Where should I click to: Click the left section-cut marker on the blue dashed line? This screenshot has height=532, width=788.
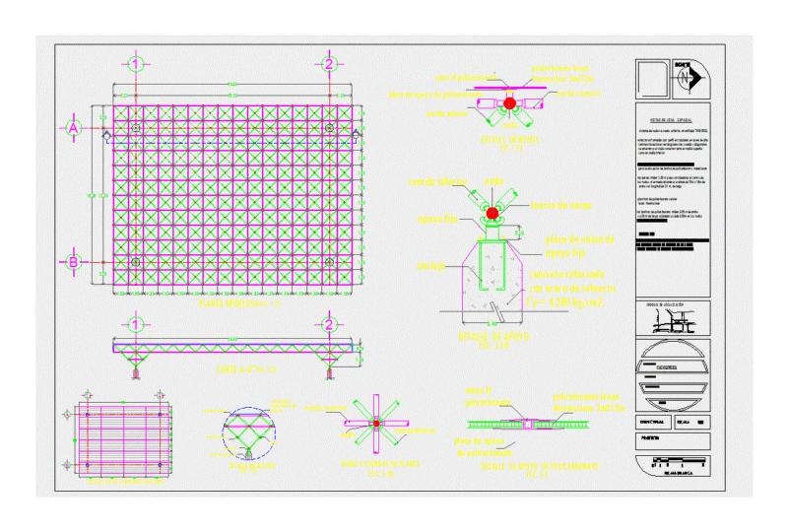pyautogui.click(x=106, y=135)
